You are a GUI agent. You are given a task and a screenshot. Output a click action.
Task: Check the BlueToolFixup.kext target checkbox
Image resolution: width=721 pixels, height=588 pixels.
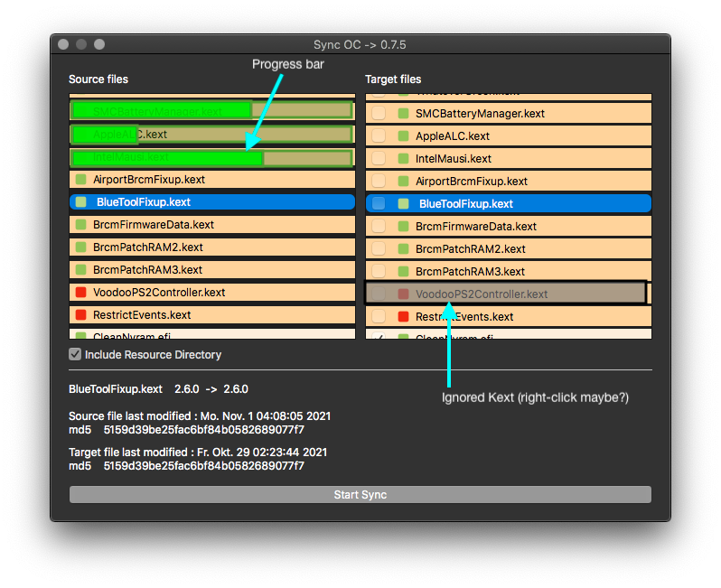[379, 203]
